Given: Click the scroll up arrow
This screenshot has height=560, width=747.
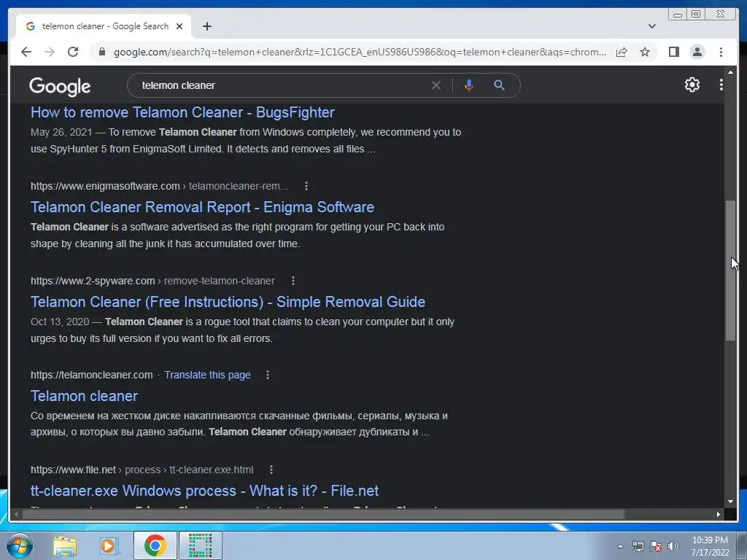Looking at the screenshot, I should pos(730,72).
